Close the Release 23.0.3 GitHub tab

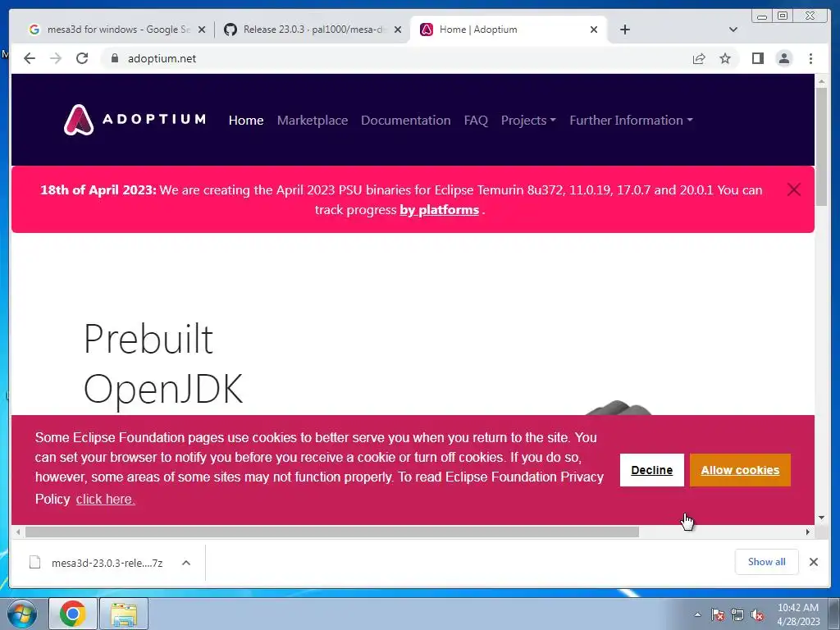[x=398, y=30]
